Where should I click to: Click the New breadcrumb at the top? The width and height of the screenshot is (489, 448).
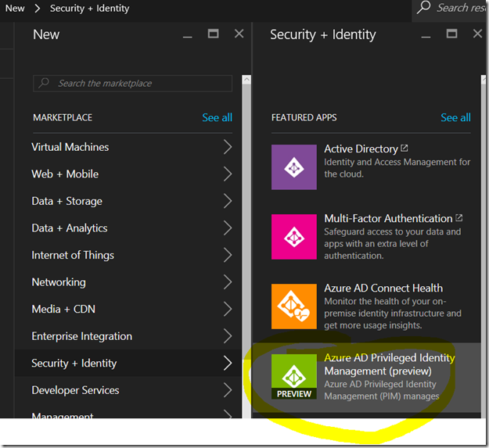point(15,8)
